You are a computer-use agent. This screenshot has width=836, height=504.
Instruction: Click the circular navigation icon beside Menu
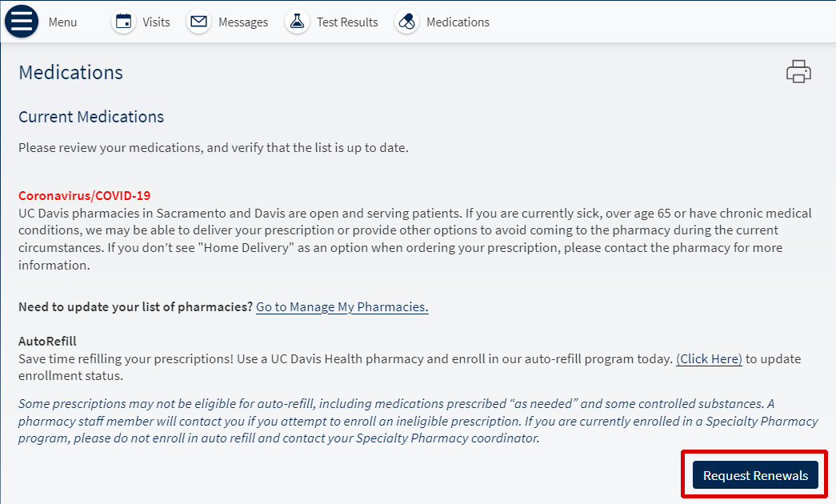[x=21, y=21]
